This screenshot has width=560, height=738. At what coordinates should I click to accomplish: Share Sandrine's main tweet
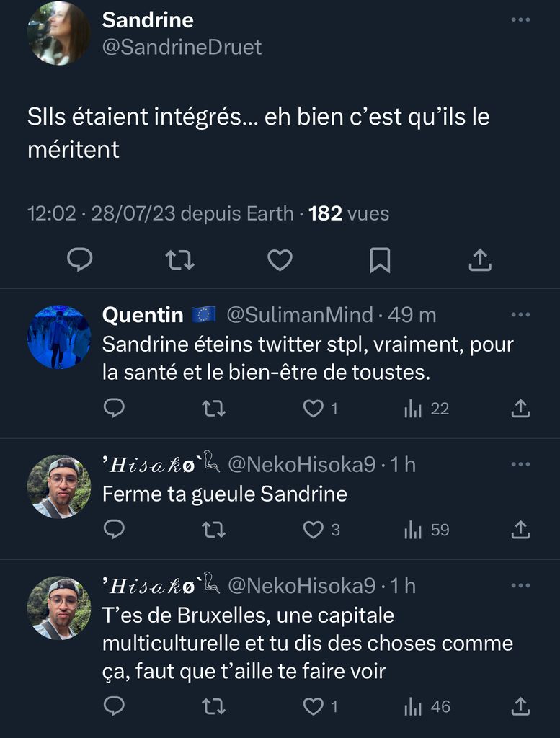pyautogui.click(x=480, y=259)
